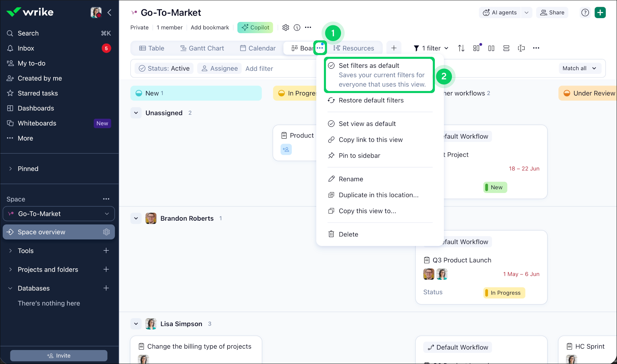Open the space header more-actions menu
Viewport: 617px width, 364px height.
(308, 28)
